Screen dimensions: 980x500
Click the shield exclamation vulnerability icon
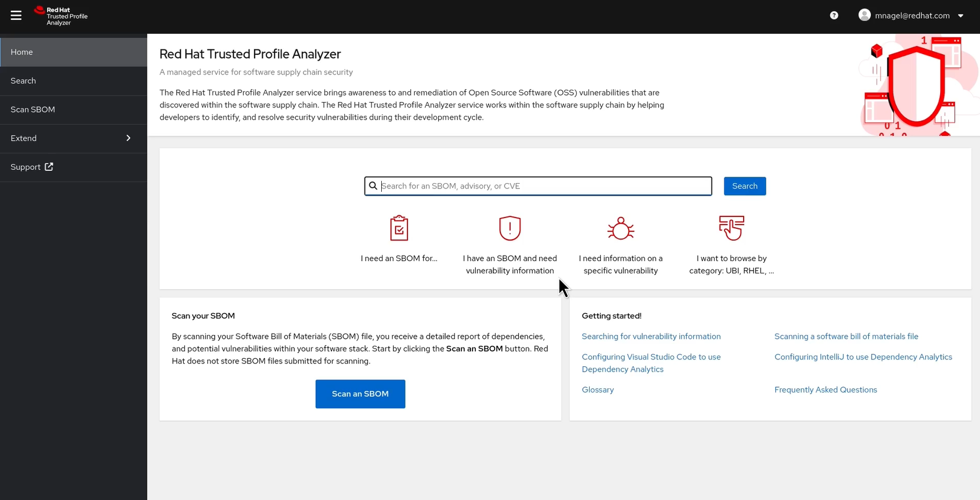point(510,228)
